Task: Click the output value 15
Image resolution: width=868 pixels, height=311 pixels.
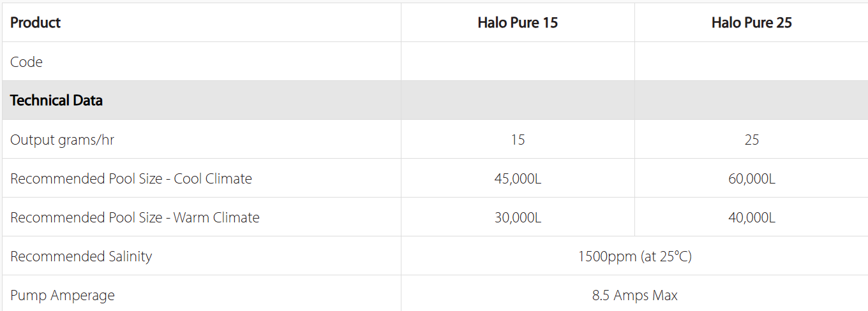Action: pos(518,140)
